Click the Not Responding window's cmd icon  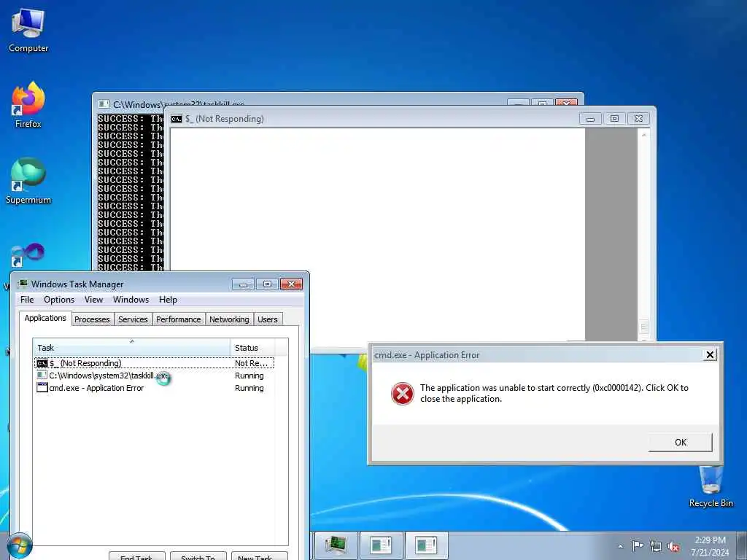point(177,119)
